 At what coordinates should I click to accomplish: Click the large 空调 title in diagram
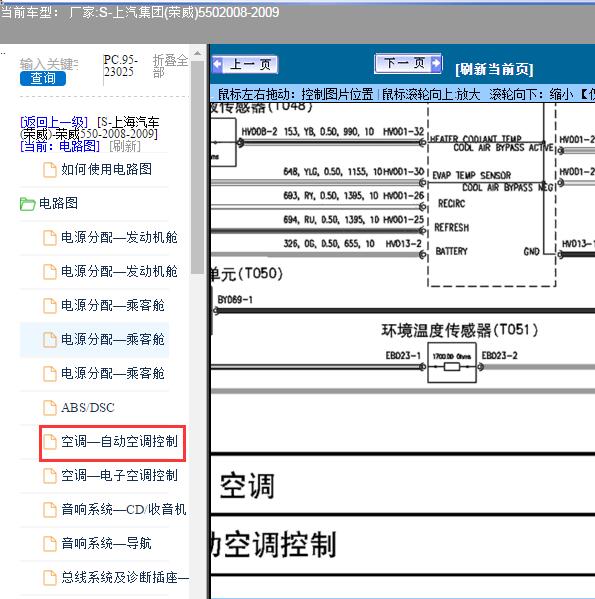247,486
